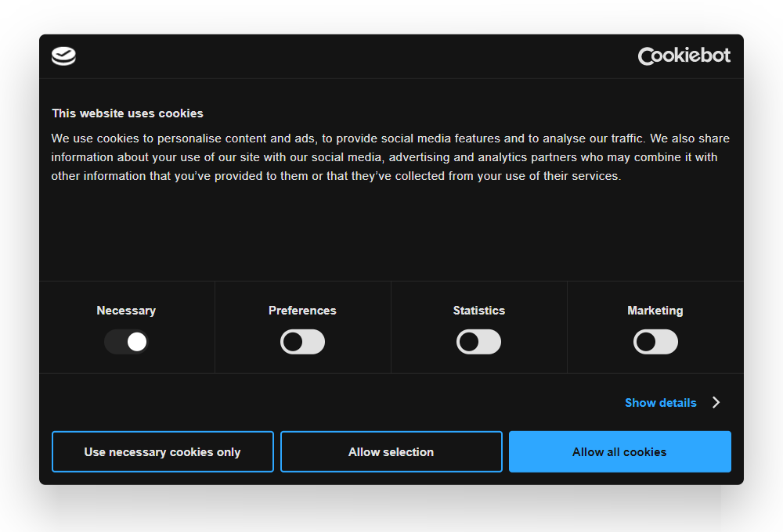Image resolution: width=783 pixels, height=532 pixels.
Task: Click the Preferences label text
Action: (302, 311)
